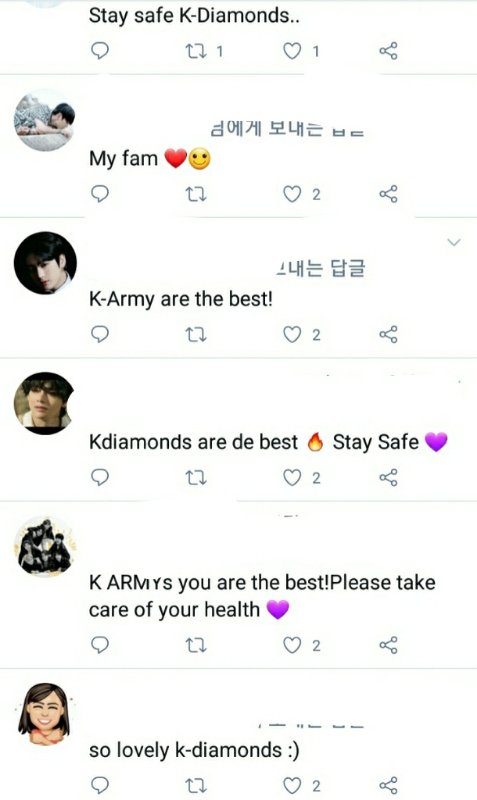Retweet the 'My fam' reply

[x=195, y=194]
